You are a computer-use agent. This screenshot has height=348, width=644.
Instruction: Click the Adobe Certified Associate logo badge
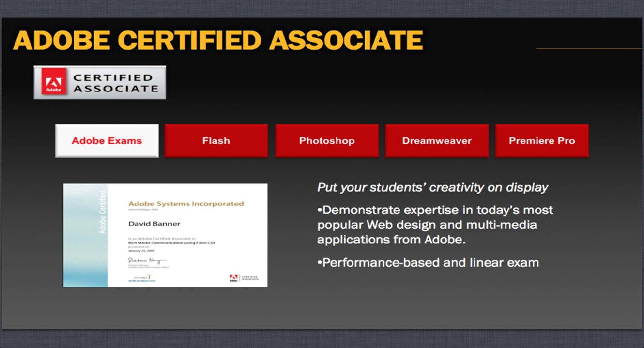[x=100, y=82]
